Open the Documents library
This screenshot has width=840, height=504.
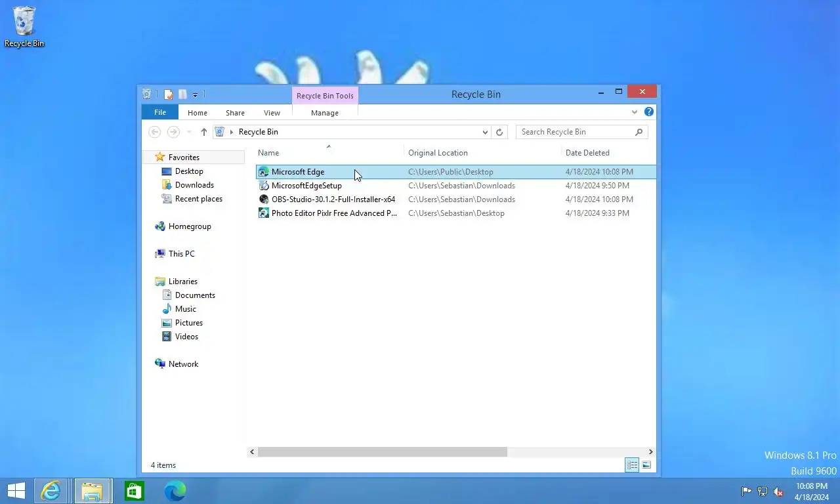[195, 295]
